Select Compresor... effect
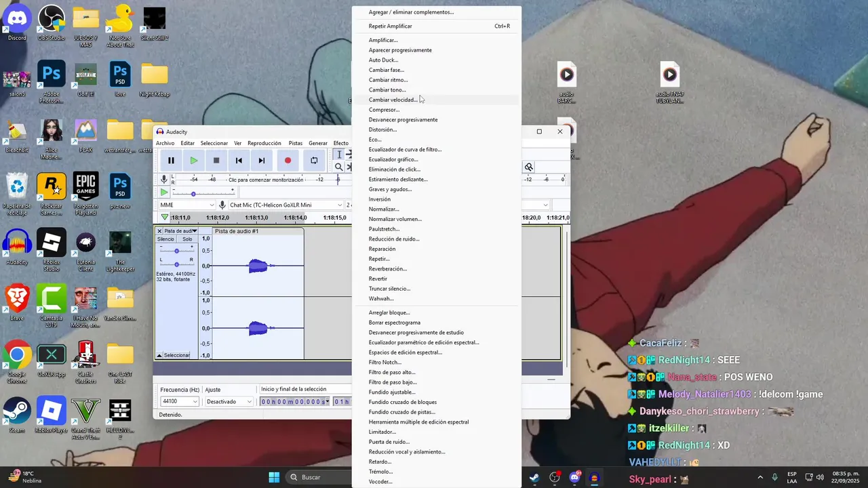This screenshot has width=868, height=488. pos(437,109)
